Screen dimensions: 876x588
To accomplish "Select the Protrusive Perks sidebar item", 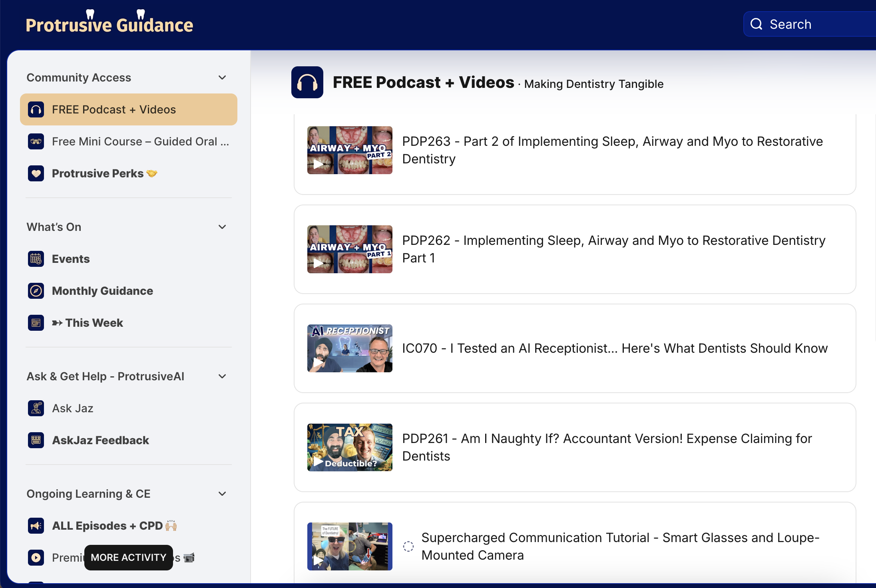I will click(98, 173).
